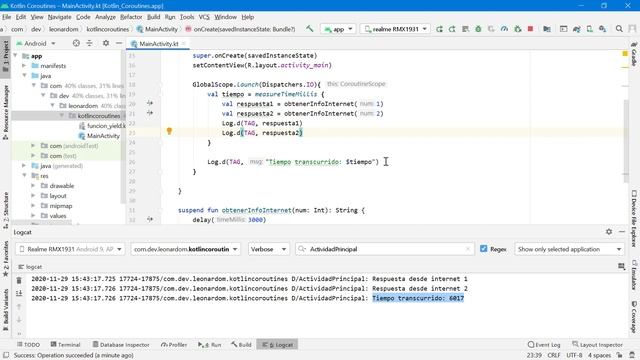This screenshot has height=360, width=640.
Task: Click the Run Anything toolbar icon
Action: tap(563, 29)
